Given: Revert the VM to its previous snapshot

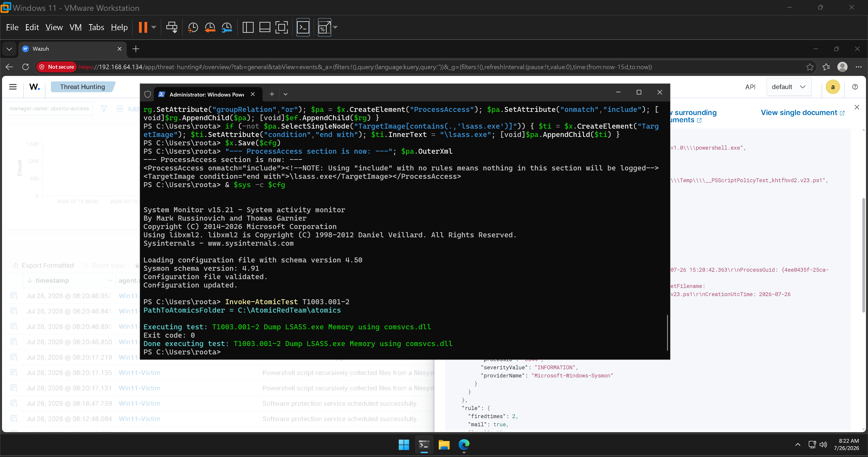Looking at the screenshot, I should tap(210, 27).
